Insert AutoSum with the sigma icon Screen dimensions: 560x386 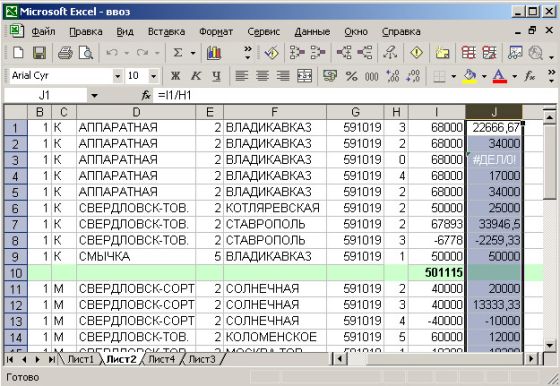pyautogui.click(x=178, y=53)
